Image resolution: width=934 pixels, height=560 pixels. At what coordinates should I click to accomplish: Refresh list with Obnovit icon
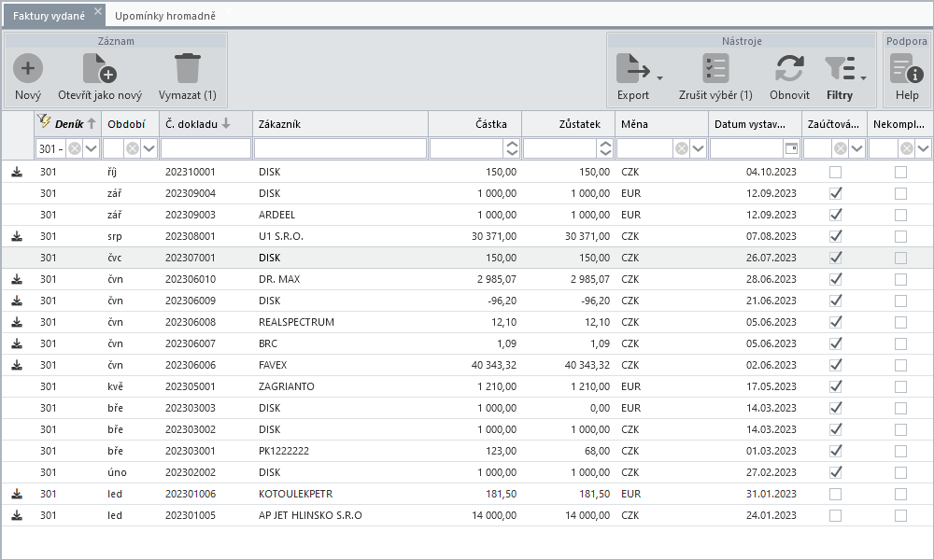789,68
